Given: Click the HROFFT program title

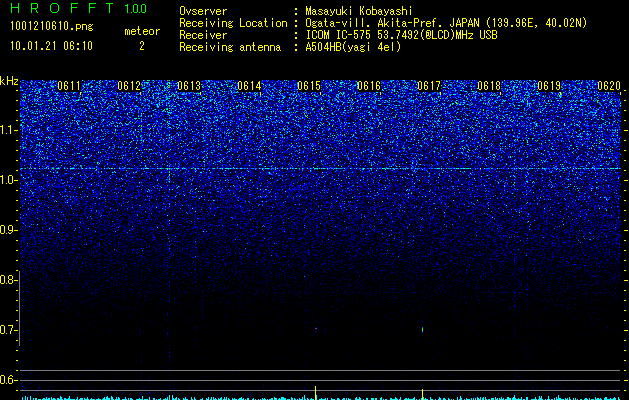Looking at the screenshot, I should click(62, 8).
